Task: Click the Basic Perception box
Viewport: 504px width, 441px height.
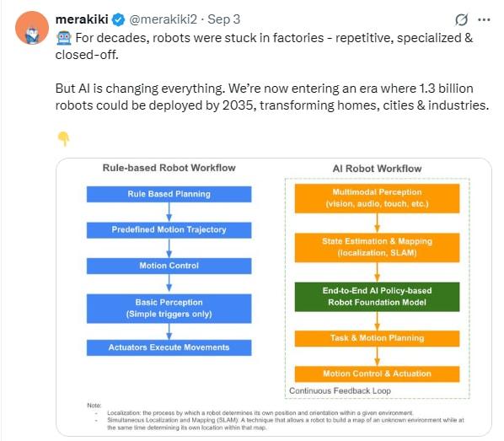Action: tap(169, 309)
